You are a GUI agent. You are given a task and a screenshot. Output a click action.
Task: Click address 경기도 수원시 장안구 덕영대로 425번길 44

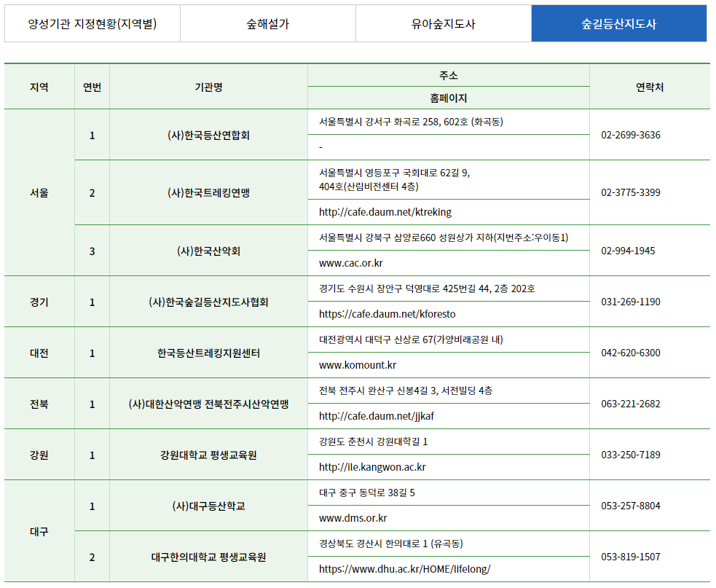point(427,289)
